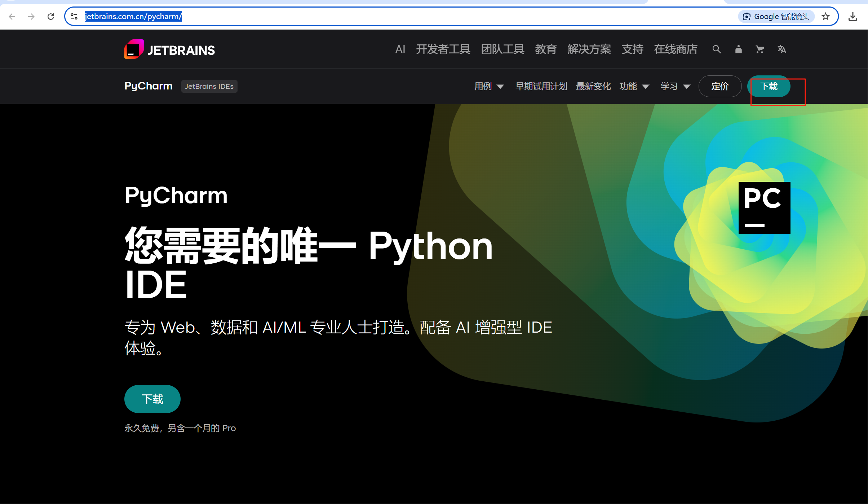Screen dimensions: 868x504
Task: Bookmark this page with star icon
Action: (825, 17)
